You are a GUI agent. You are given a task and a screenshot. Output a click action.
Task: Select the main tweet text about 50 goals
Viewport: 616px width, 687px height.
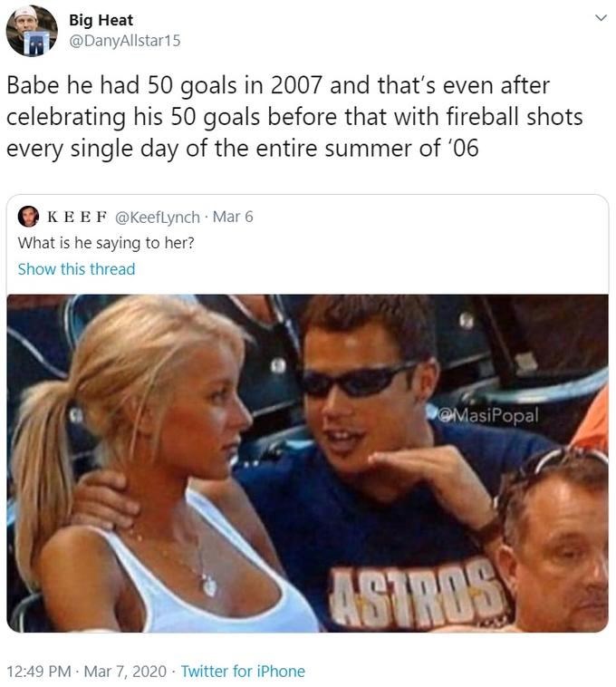tap(294, 117)
